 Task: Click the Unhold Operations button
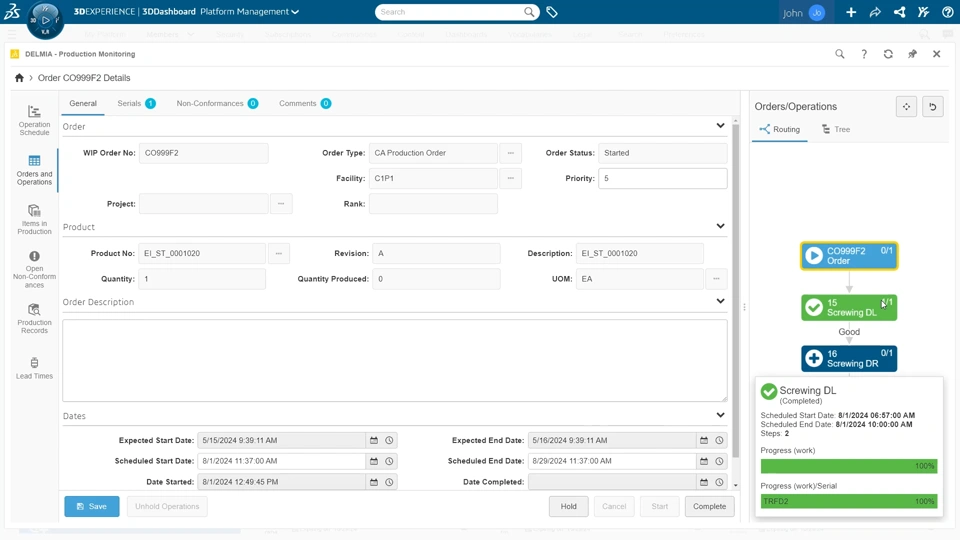coord(167,506)
